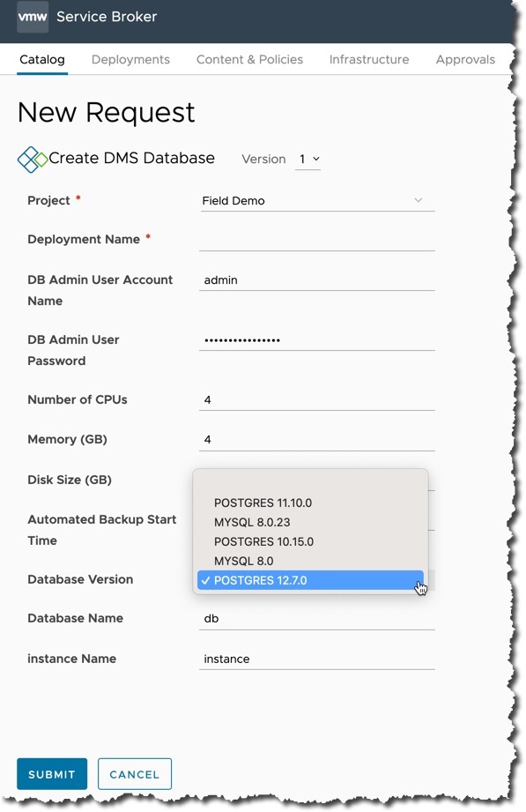Click the VMware vmw logo icon

(x=33, y=17)
